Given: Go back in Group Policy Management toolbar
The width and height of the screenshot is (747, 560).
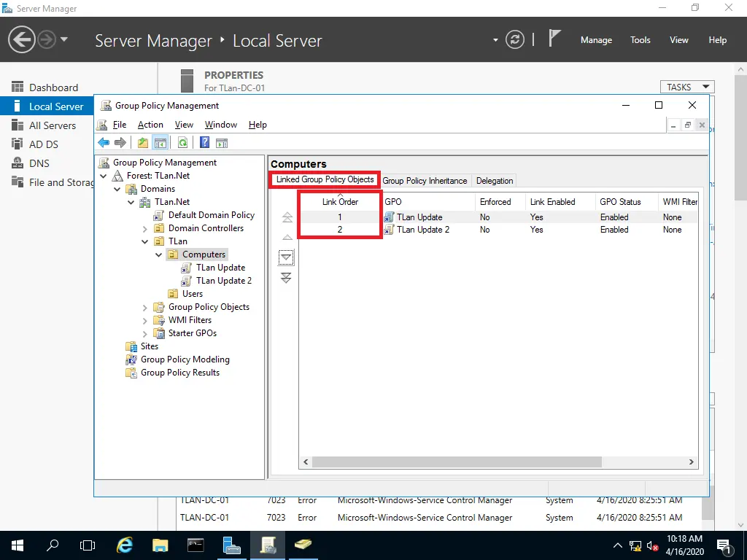Looking at the screenshot, I should click(x=104, y=142).
